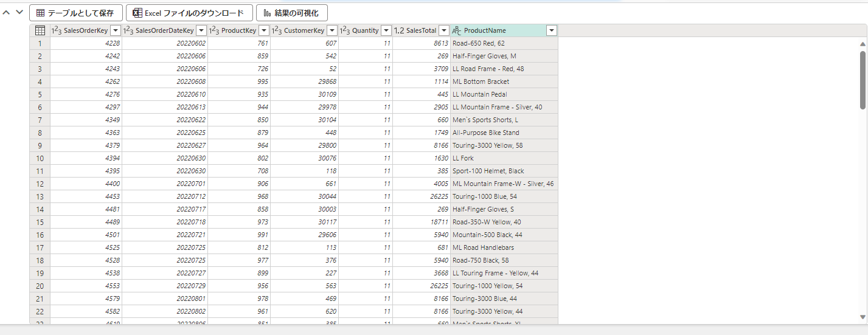Click cell ML Road Handlebars
The width and height of the screenshot is (868, 335).
tap(504, 247)
